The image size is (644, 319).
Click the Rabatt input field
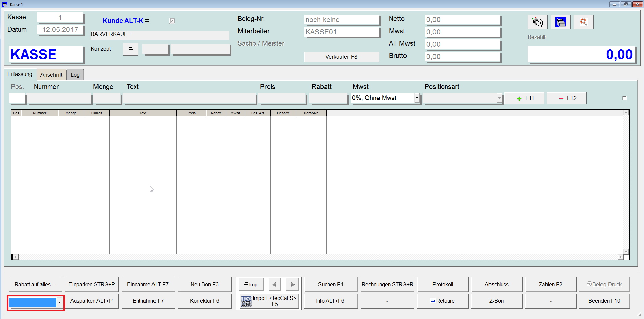[328, 98]
